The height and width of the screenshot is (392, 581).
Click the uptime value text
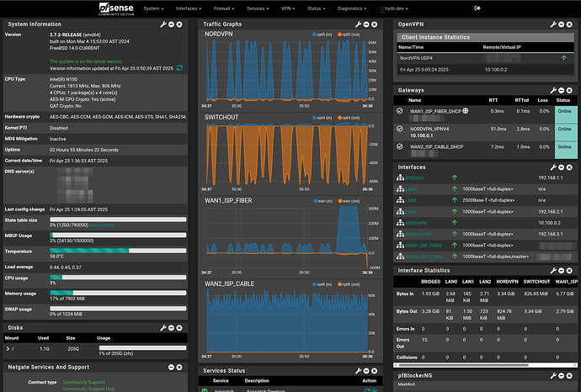point(84,150)
